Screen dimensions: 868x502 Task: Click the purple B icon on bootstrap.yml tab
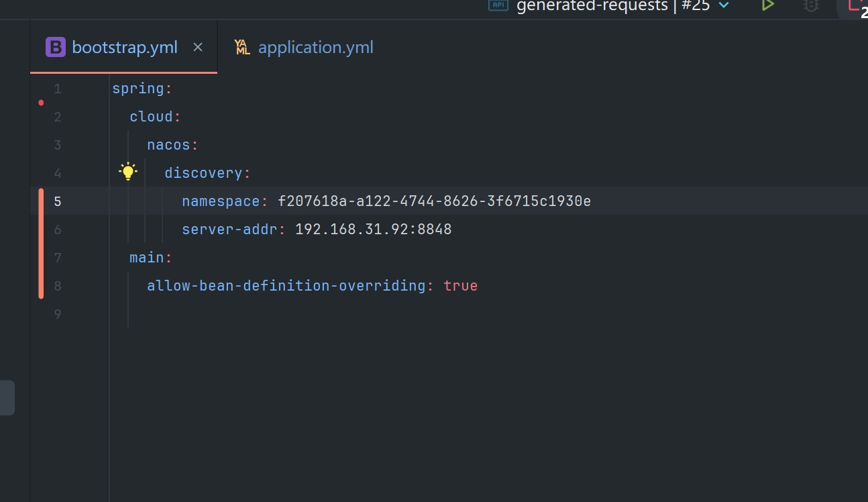tap(55, 47)
